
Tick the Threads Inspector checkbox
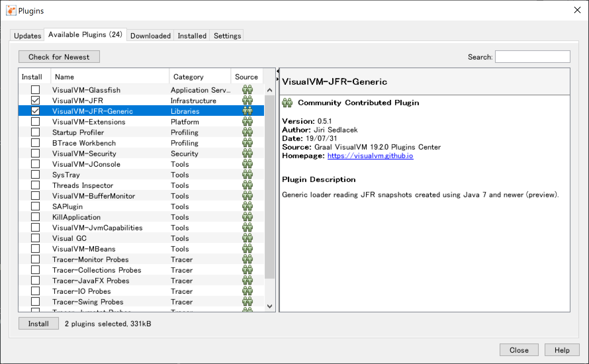click(x=35, y=185)
